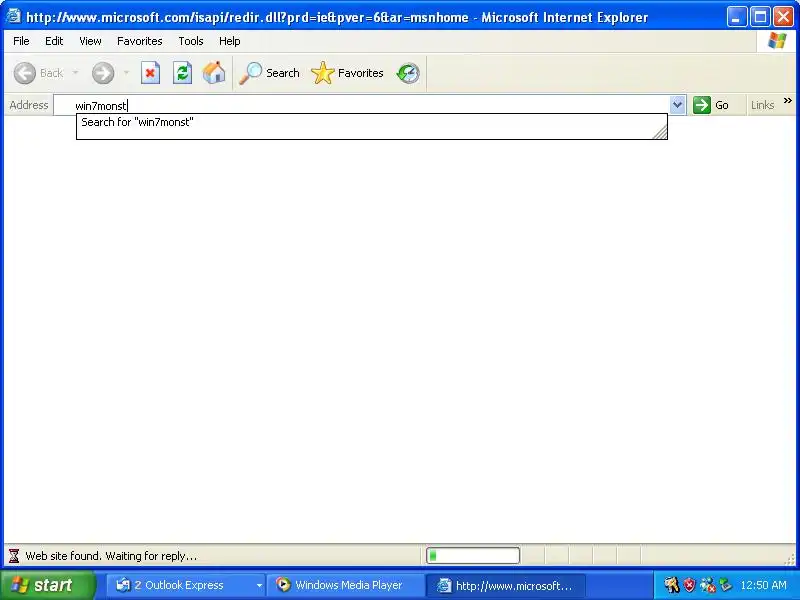The image size is (800, 600).
Task: Click the safely remove hardware tray icon
Action: (x=726, y=584)
